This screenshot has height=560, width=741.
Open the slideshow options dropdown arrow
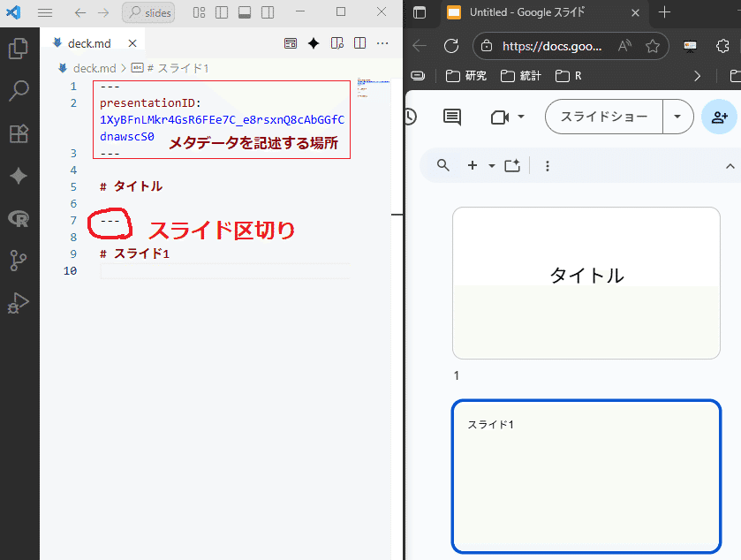(x=677, y=117)
